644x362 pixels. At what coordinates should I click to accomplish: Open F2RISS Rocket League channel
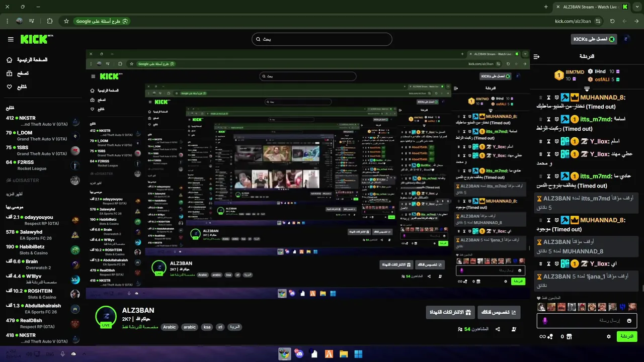[x=43, y=165]
